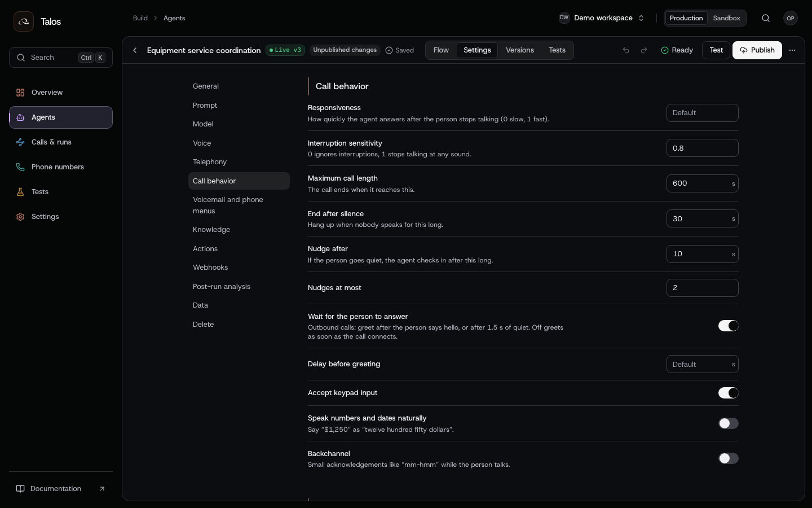
Task: Click the Agents robot icon
Action: pos(20,117)
